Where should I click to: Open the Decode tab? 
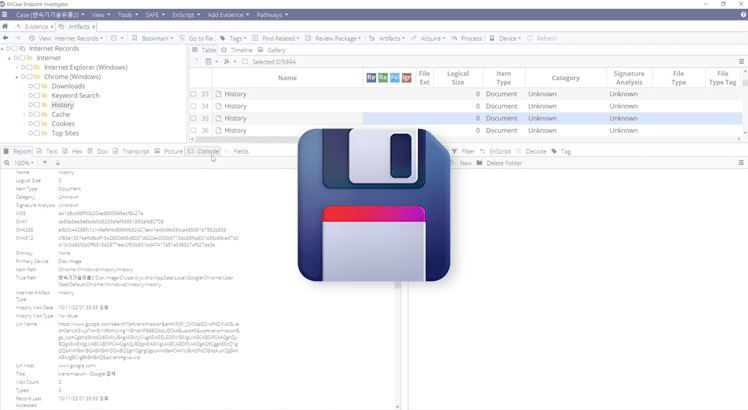point(531,151)
